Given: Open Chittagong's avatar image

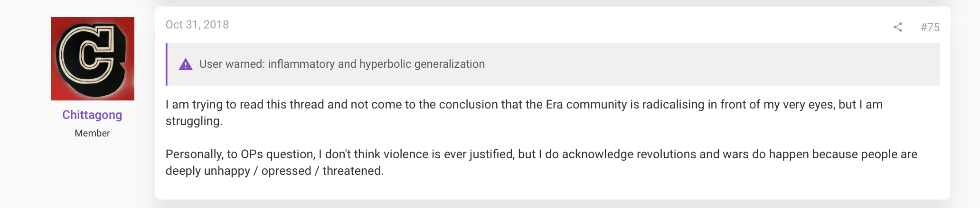Looking at the screenshot, I should [93, 59].
